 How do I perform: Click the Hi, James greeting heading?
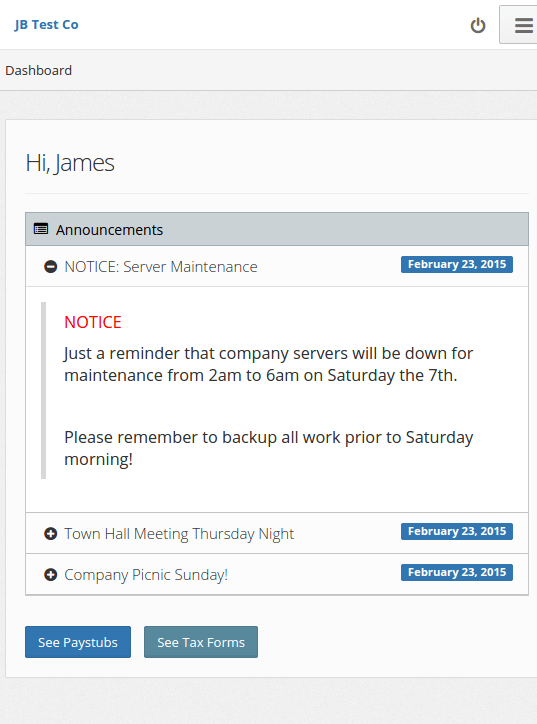[70, 163]
